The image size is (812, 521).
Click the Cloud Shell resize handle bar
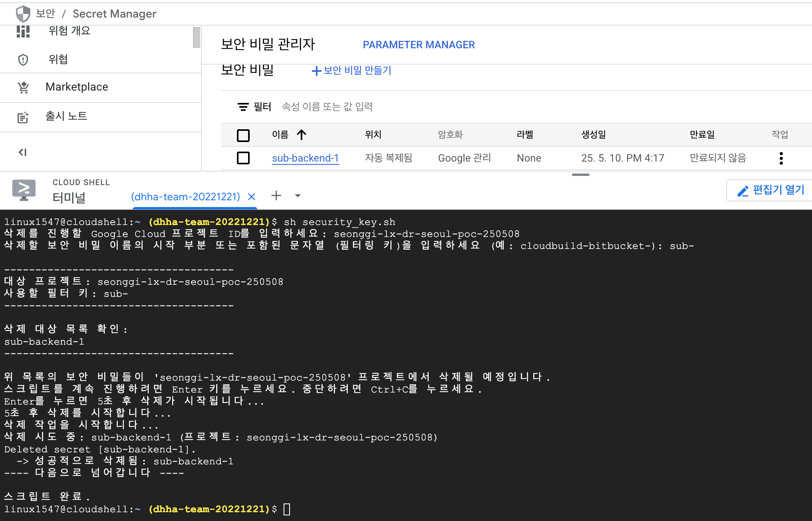580,175
